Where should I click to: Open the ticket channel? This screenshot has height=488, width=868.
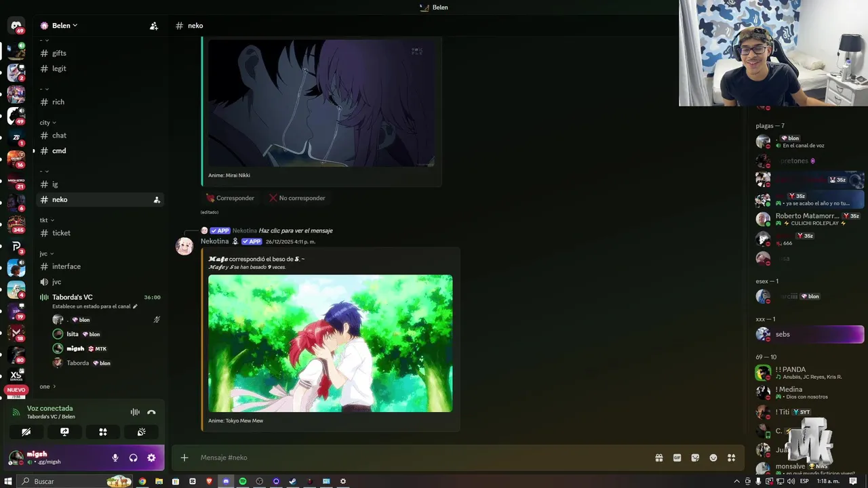100,232
